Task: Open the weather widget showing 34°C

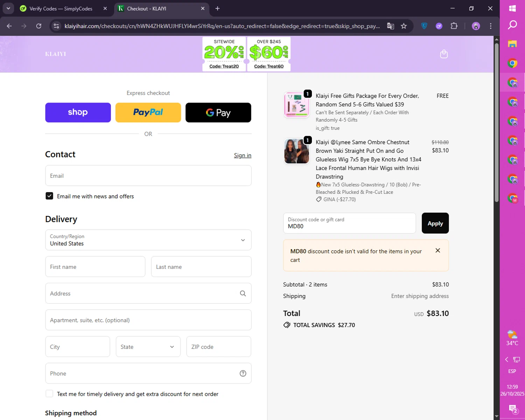Action: pyautogui.click(x=512, y=337)
